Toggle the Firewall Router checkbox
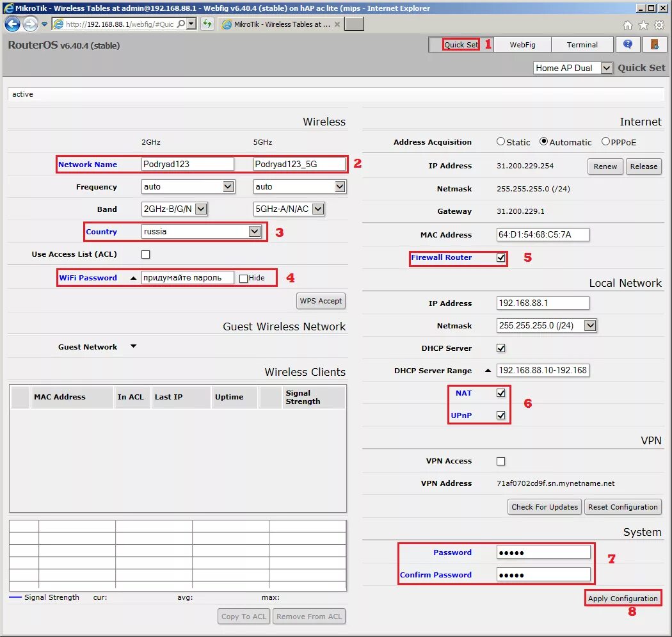The height and width of the screenshot is (637, 672). 500,257
